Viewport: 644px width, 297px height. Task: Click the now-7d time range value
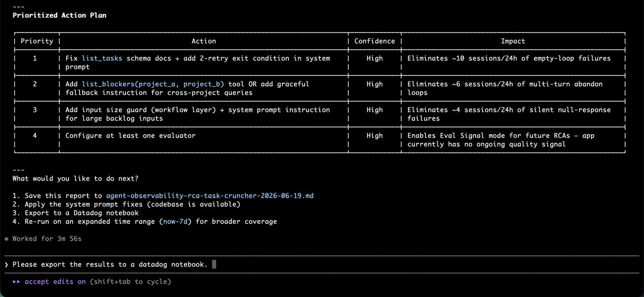(176, 222)
